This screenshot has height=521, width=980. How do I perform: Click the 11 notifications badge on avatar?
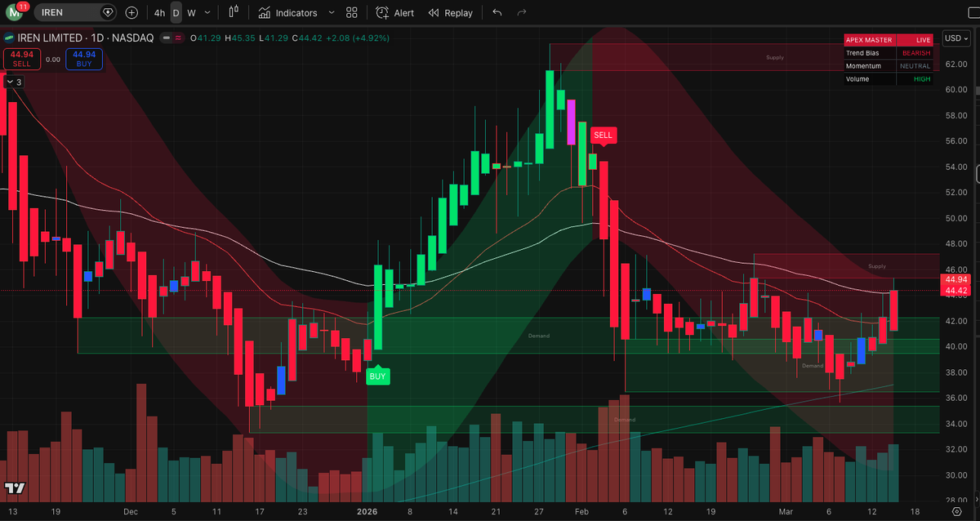pos(23,7)
